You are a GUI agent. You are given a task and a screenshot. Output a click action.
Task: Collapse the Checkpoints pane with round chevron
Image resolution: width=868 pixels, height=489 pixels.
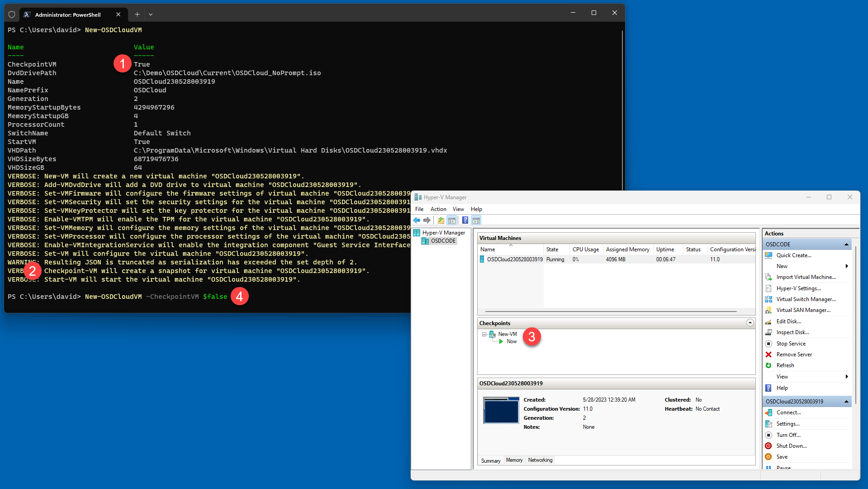[750, 323]
